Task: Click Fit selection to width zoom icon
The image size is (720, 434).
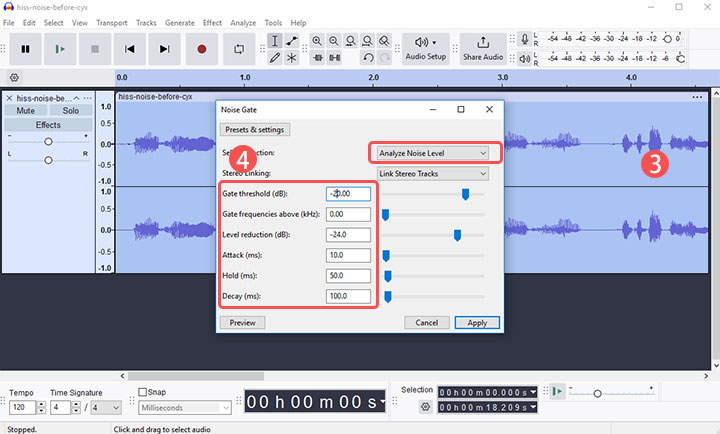Action: point(350,41)
